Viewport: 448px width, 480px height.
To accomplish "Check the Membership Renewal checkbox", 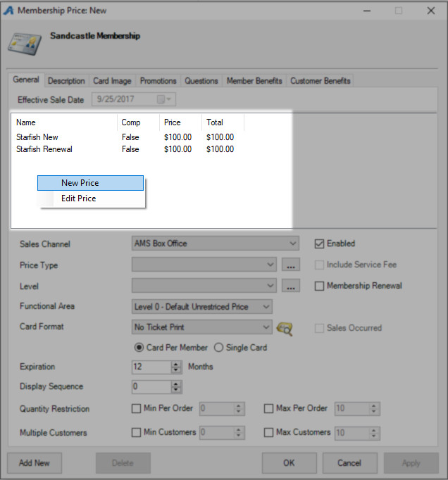I will [x=319, y=286].
